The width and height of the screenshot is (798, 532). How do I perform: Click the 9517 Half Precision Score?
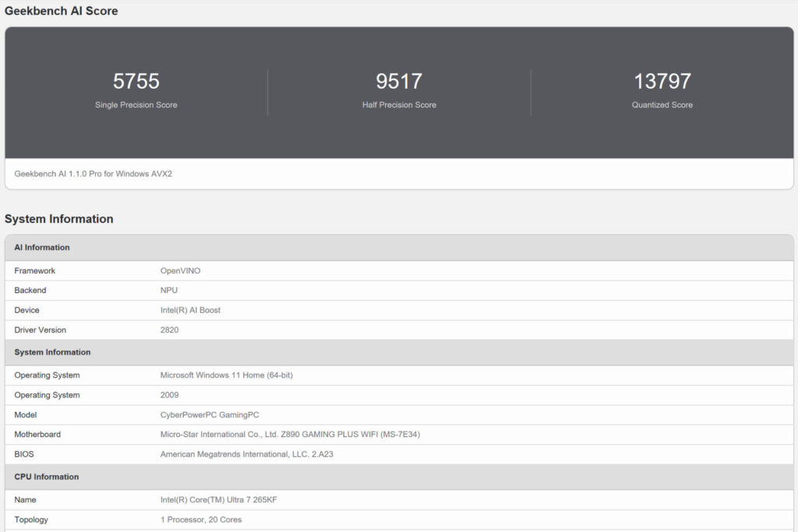(399, 82)
